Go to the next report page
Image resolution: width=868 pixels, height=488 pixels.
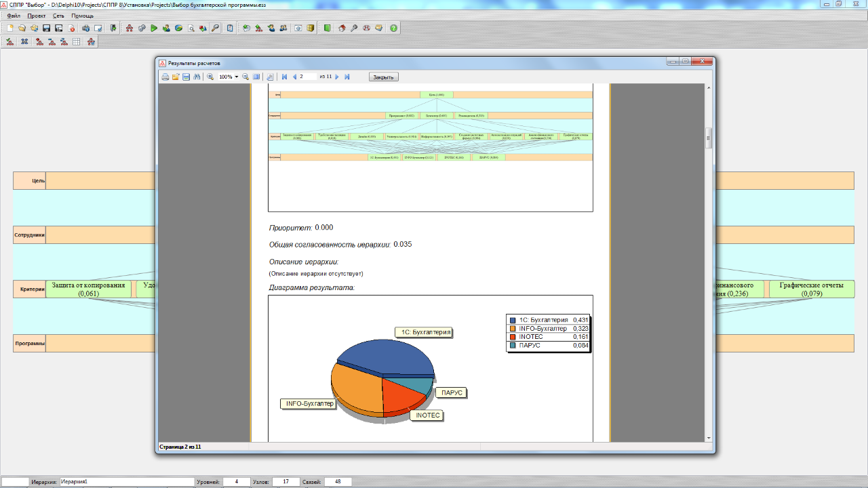point(337,77)
